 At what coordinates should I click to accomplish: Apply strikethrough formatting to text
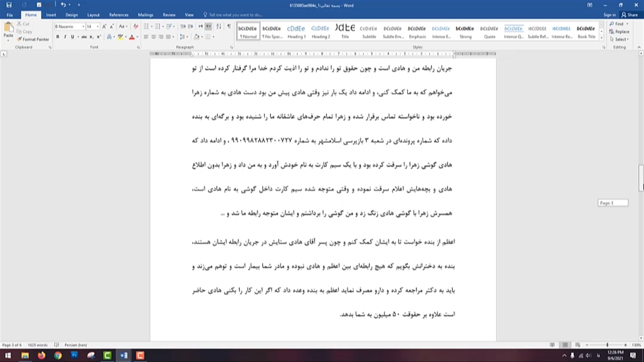(84, 37)
